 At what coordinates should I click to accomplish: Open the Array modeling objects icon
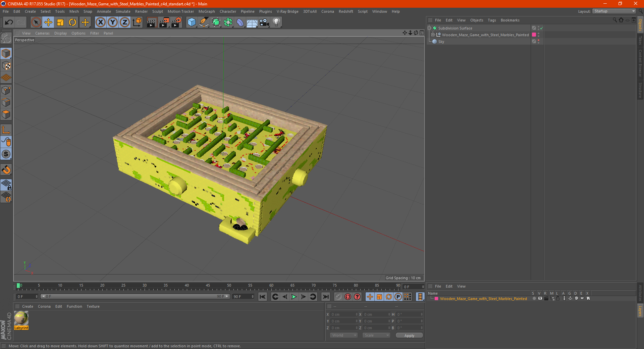(x=228, y=22)
